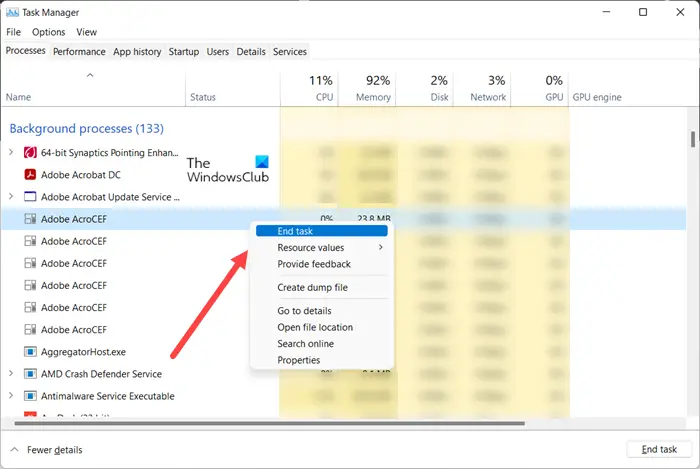Open the File menu
Viewport: 700px width, 469px height.
[13, 32]
